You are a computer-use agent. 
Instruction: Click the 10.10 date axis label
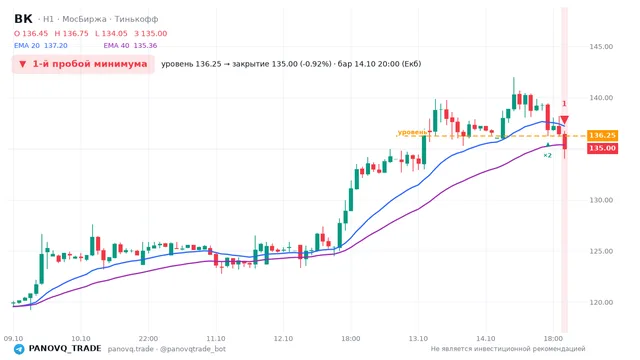81,339
